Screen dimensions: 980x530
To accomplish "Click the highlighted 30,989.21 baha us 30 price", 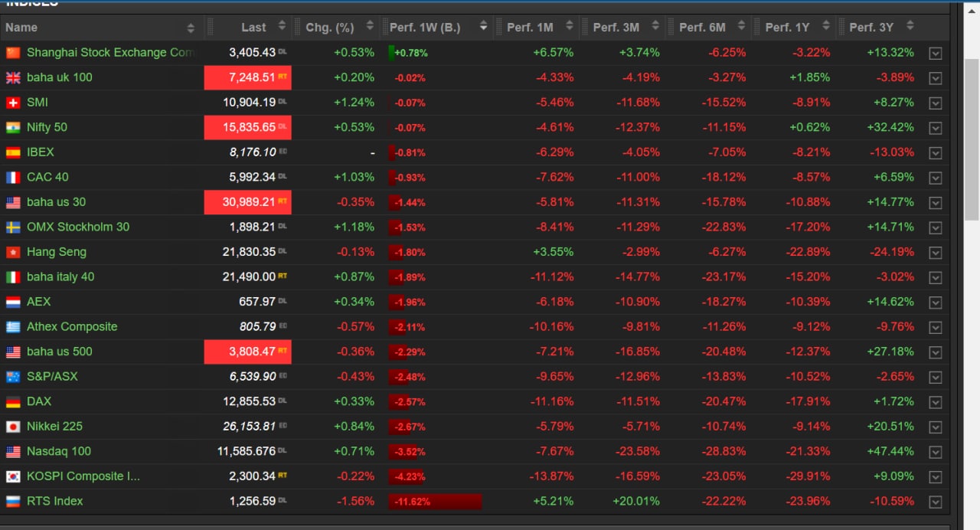I will pos(248,202).
